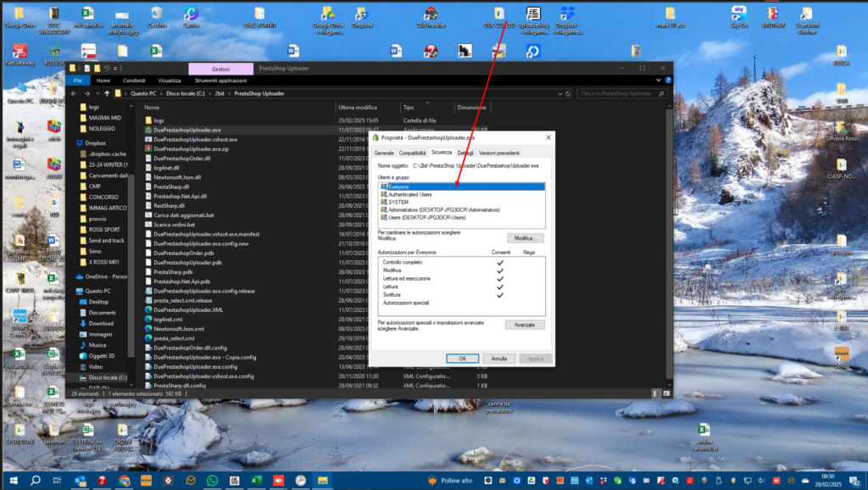Open WhatsApp from the taskbar
The image size is (868, 490).
pyautogui.click(x=212, y=480)
